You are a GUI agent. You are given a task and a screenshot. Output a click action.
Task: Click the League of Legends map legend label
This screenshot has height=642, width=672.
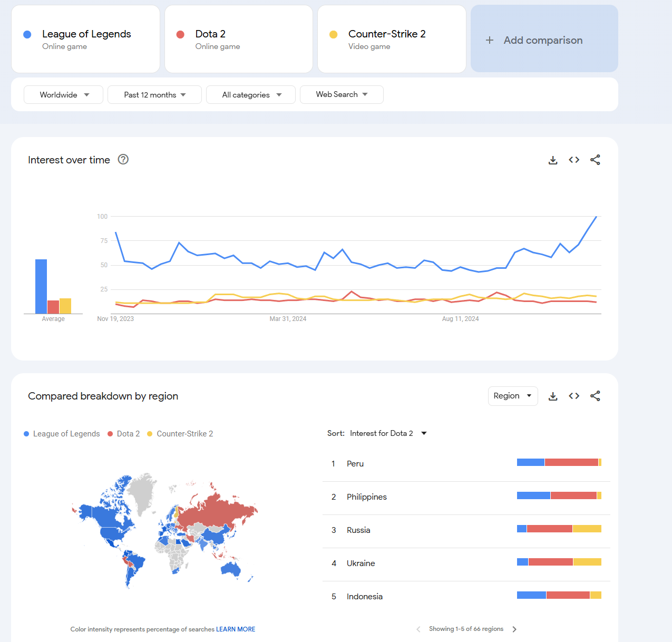66,434
